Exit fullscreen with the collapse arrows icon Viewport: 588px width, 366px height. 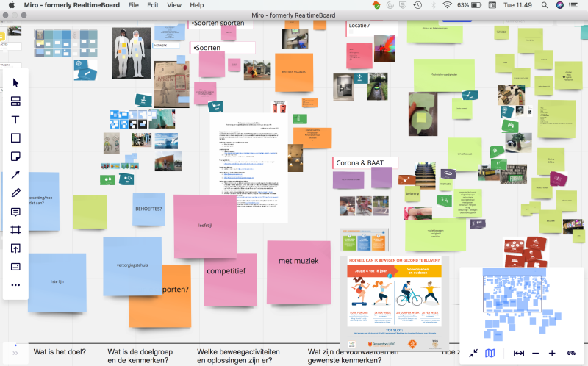click(x=473, y=354)
